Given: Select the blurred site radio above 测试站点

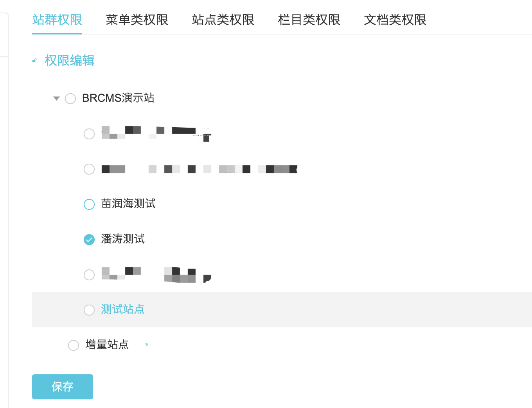Looking at the screenshot, I should [89, 275].
